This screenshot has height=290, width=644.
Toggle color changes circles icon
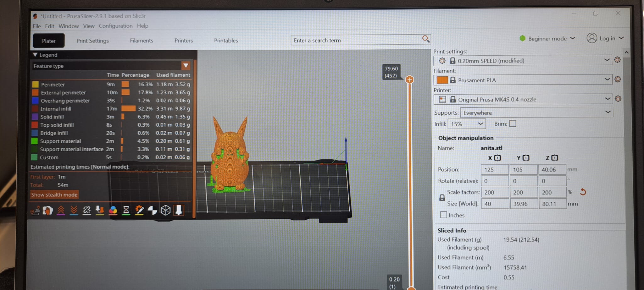[113, 211]
